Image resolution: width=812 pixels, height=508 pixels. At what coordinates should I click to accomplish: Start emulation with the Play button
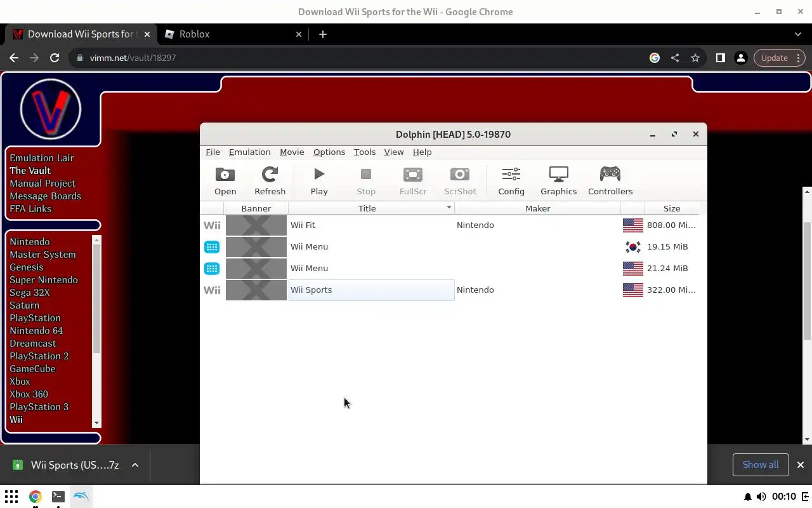(319, 181)
